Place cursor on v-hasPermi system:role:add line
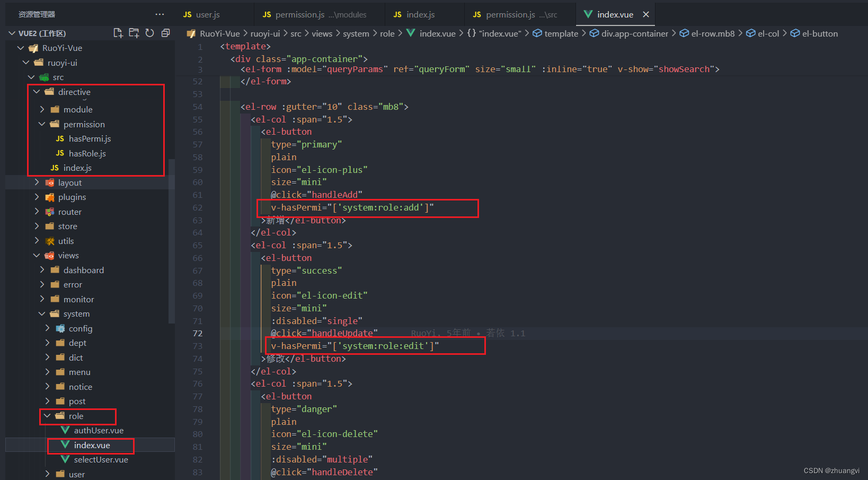The width and height of the screenshot is (868, 480). (352, 207)
